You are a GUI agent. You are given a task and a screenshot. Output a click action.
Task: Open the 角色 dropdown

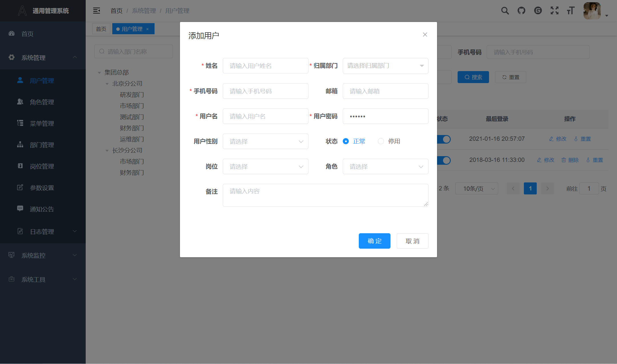pyautogui.click(x=385, y=166)
